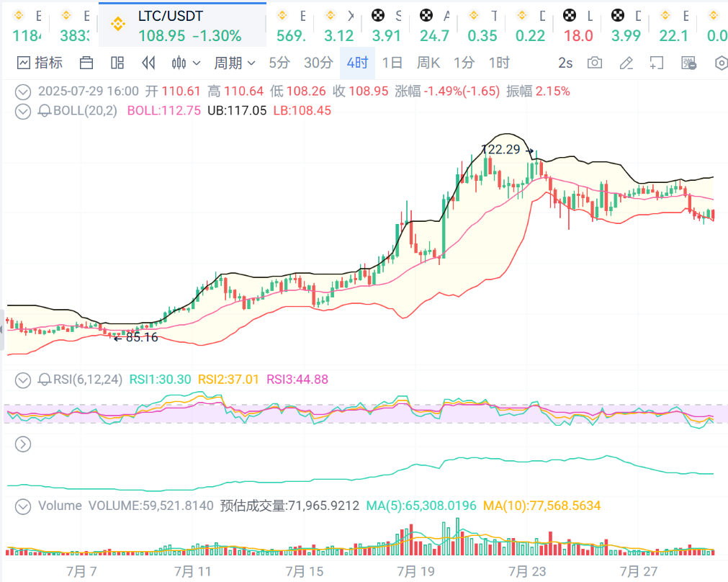Select the 5分 timeframe
This screenshot has height=582, width=728.
point(279,63)
